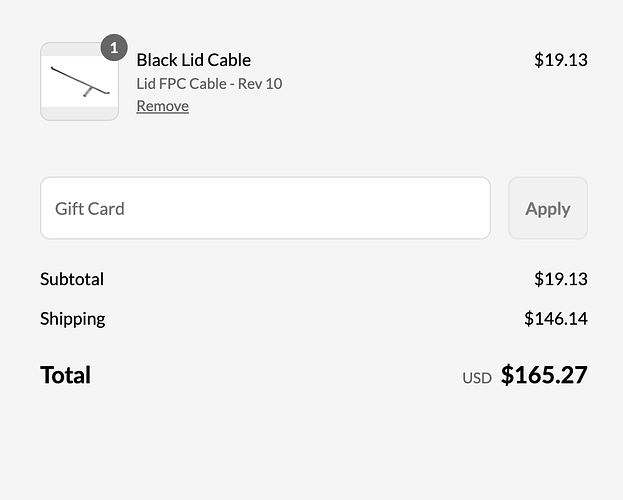Click the item price $19.13 beside Black Lid Cable
The width and height of the screenshot is (623, 500).
561,60
